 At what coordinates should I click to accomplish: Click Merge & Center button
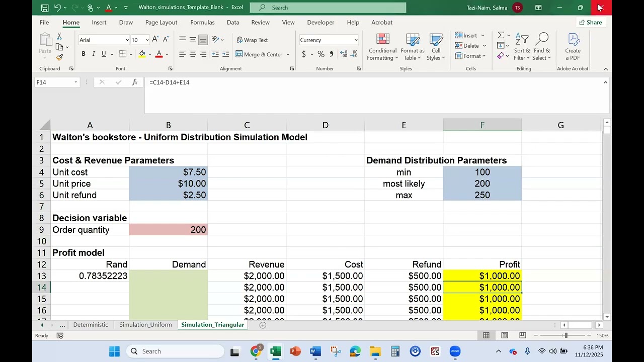259,54
